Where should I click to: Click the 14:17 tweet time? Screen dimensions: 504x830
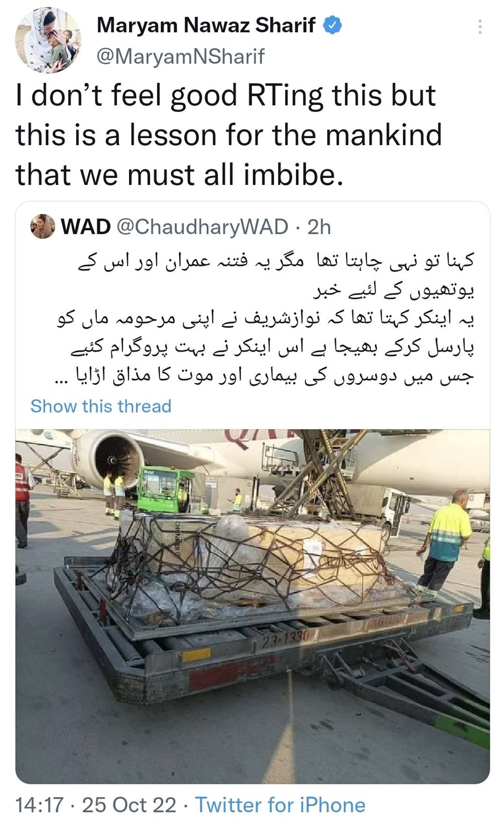(x=40, y=805)
